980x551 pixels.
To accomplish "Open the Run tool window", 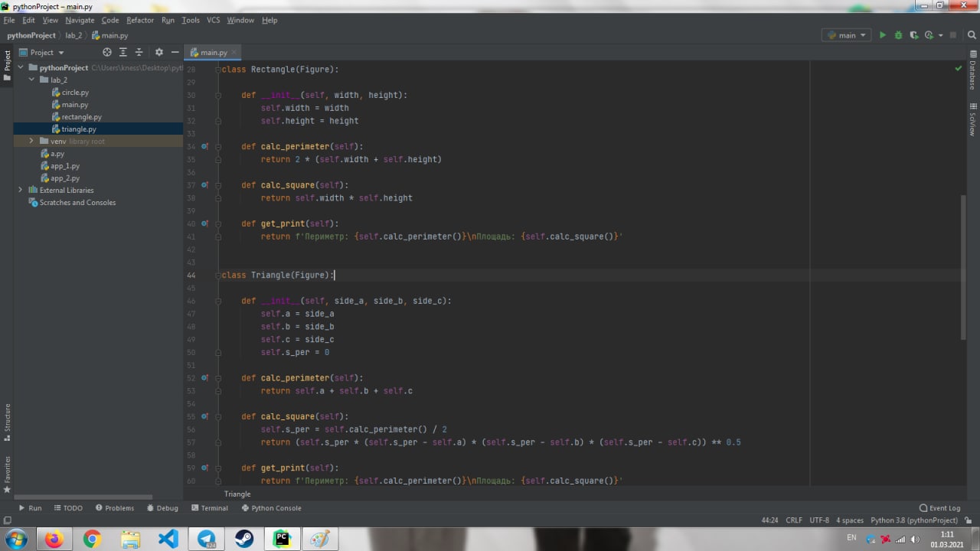I will [31, 507].
